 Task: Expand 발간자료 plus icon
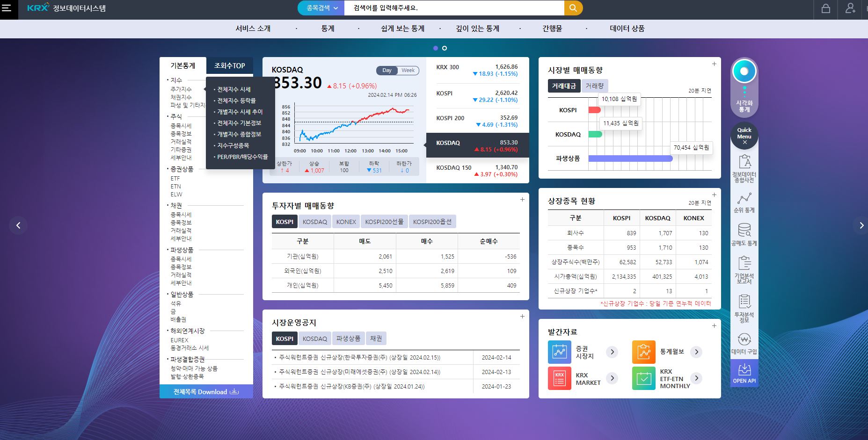click(714, 326)
